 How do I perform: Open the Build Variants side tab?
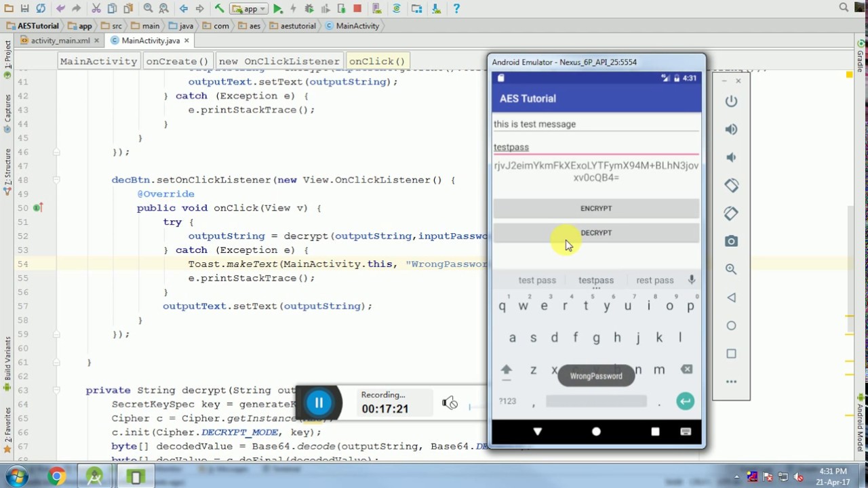point(7,364)
